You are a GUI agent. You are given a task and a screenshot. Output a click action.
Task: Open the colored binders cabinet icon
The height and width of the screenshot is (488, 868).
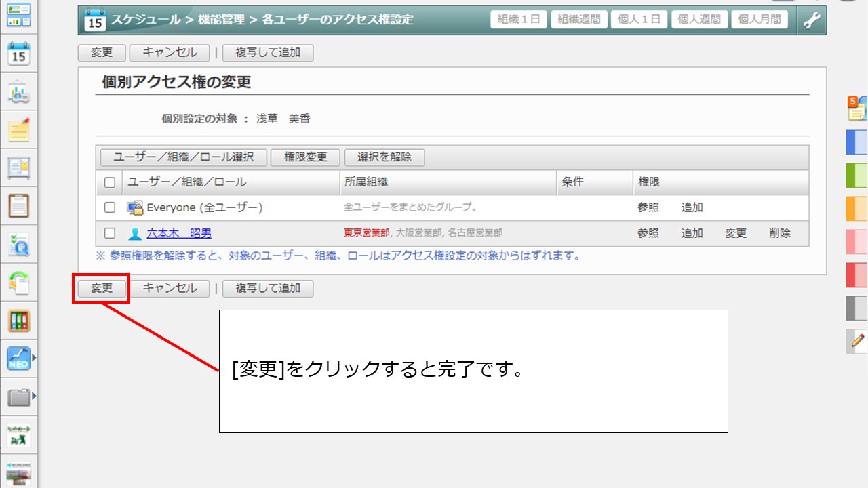pyautogui.click(x=19, y=321)
